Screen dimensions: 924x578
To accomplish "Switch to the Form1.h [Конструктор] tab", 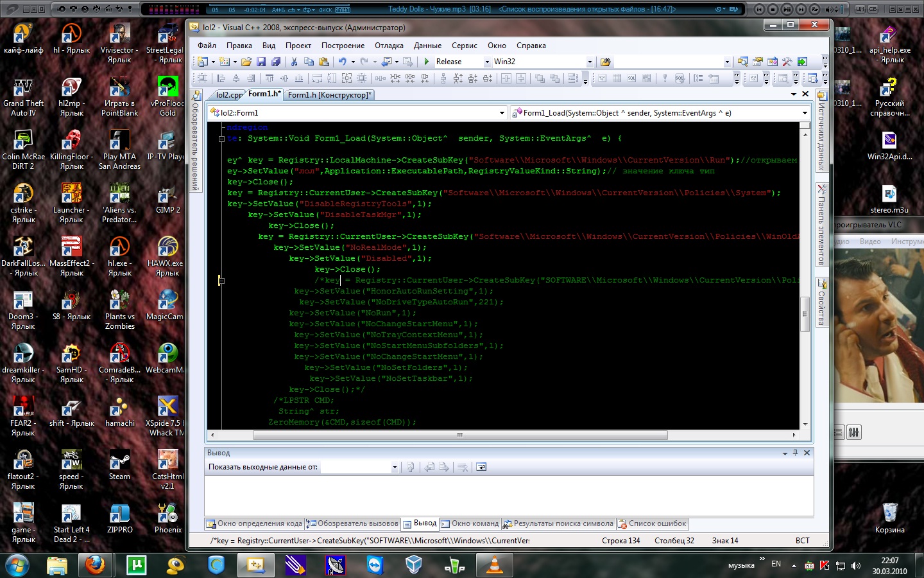I will pos(329,95).
